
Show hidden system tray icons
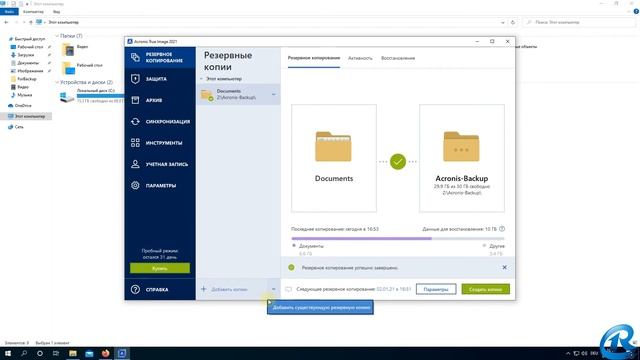568,353
